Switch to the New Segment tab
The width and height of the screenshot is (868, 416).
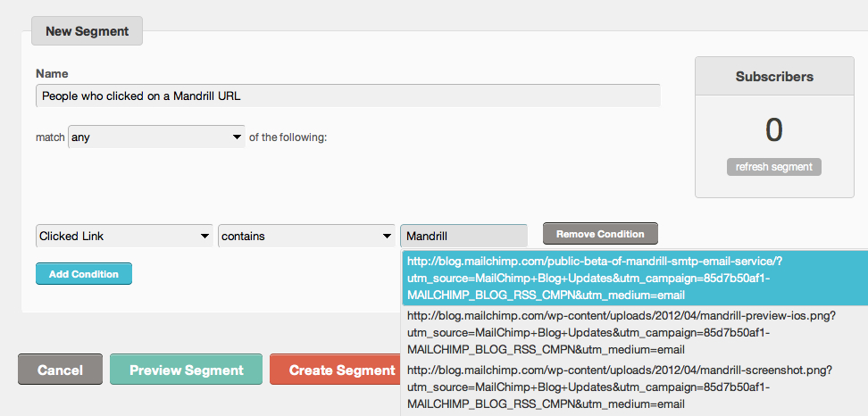tap(87, 30)
